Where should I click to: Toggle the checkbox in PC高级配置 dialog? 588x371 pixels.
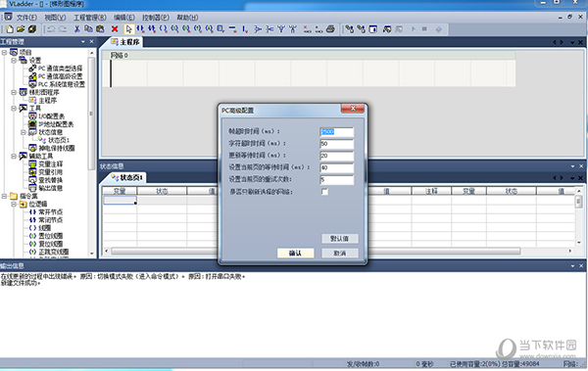(x=324, y=192)
